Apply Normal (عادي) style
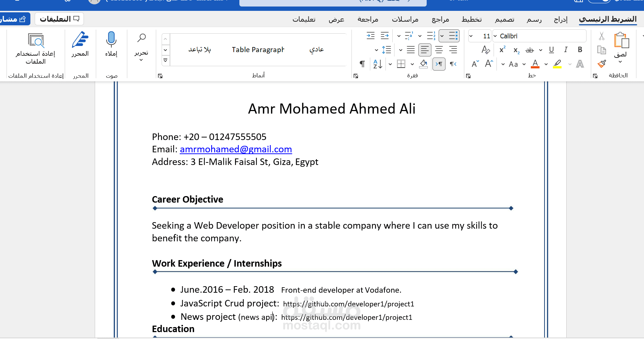This screenshot has width=644, height=339. (x=316, y=49)
